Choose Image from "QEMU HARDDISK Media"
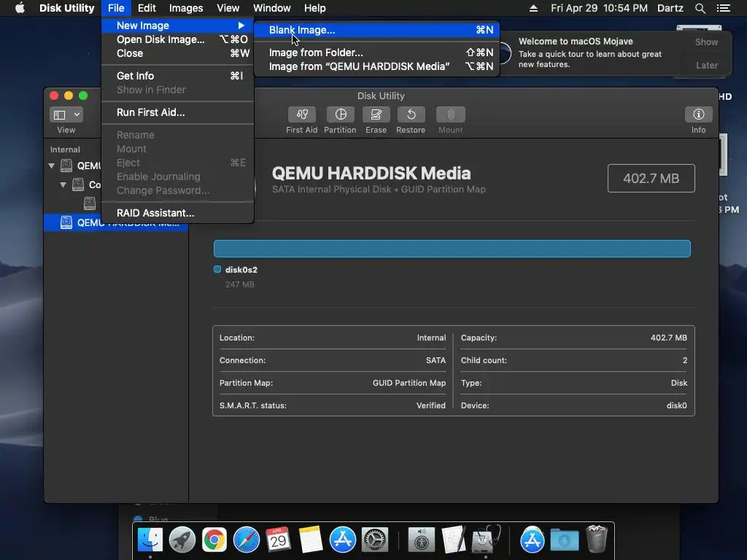The image size is (747, 560). tap(377, 66)
